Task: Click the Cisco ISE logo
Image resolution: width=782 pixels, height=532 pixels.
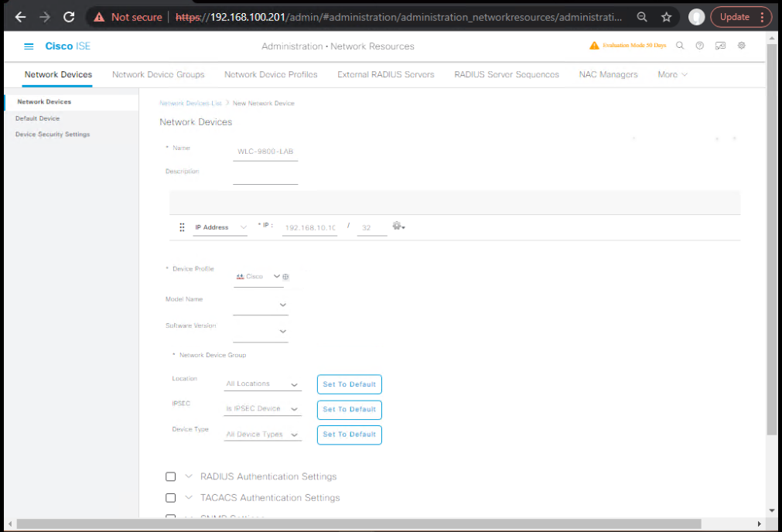Action: (68, 46)
